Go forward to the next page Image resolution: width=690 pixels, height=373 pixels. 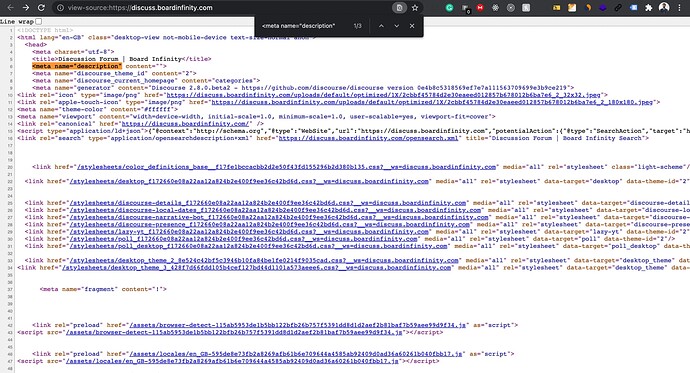tap(26, 7)
